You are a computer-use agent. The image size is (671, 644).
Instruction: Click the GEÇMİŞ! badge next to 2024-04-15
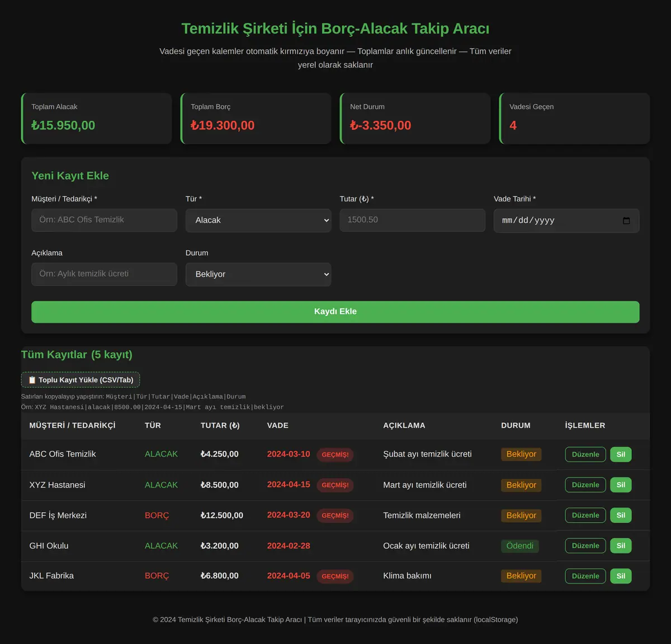335,485
